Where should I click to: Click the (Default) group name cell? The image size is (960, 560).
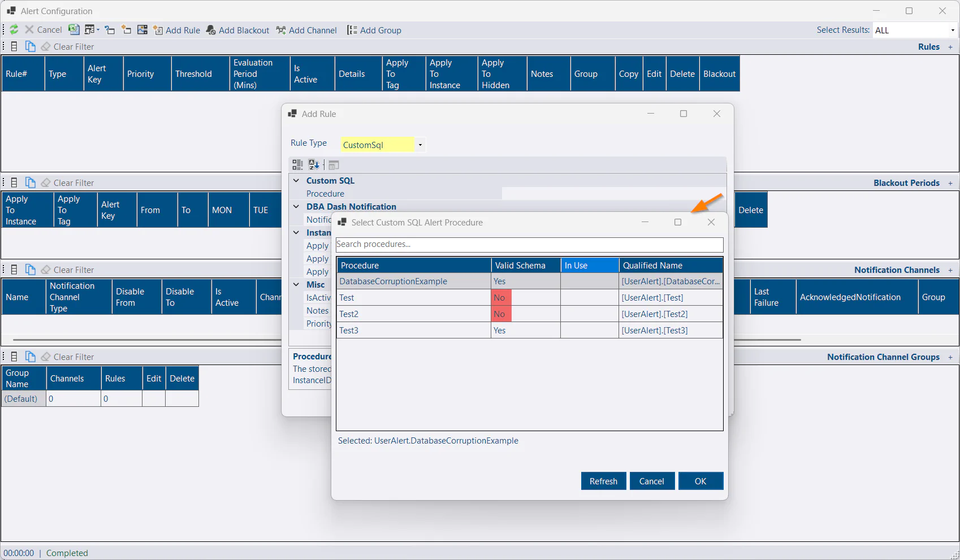[23, 399]
